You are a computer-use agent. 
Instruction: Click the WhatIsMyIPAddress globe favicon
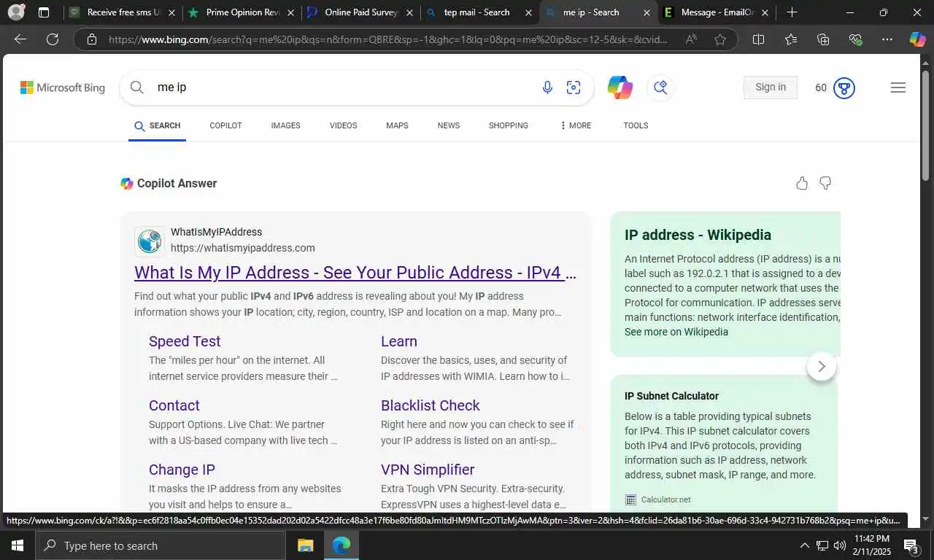pos(150,241)
